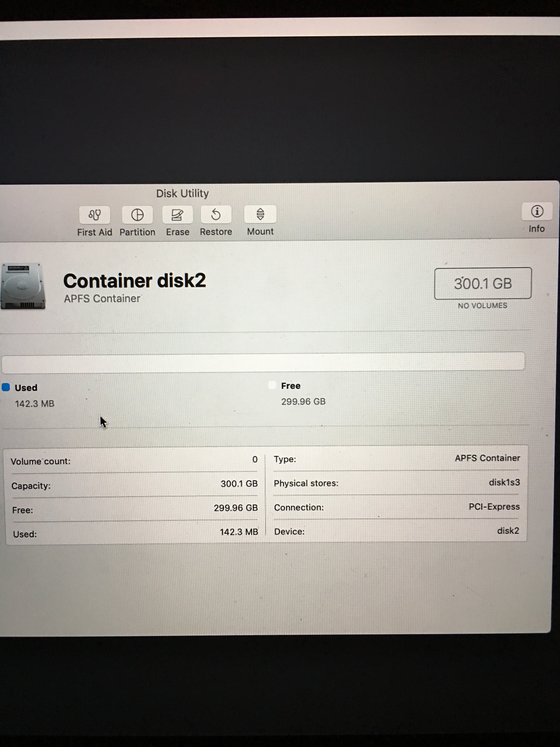Click the white Free color swatch
Image resolution: width=560 pixels, height=747 pixels.
pyautogui.click(x=272, y=385)
